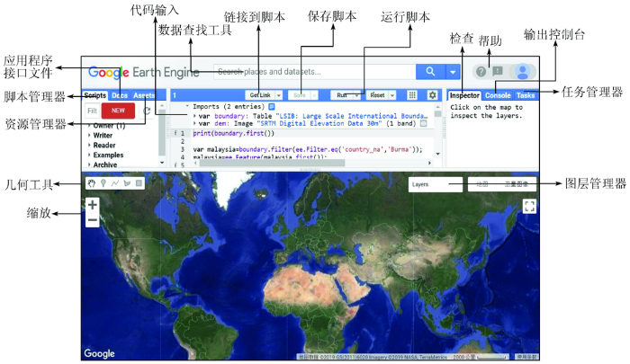Viewport: 630px width, 364px height.
Task: Switch to the Scripts tab
Action: [95, 95]
